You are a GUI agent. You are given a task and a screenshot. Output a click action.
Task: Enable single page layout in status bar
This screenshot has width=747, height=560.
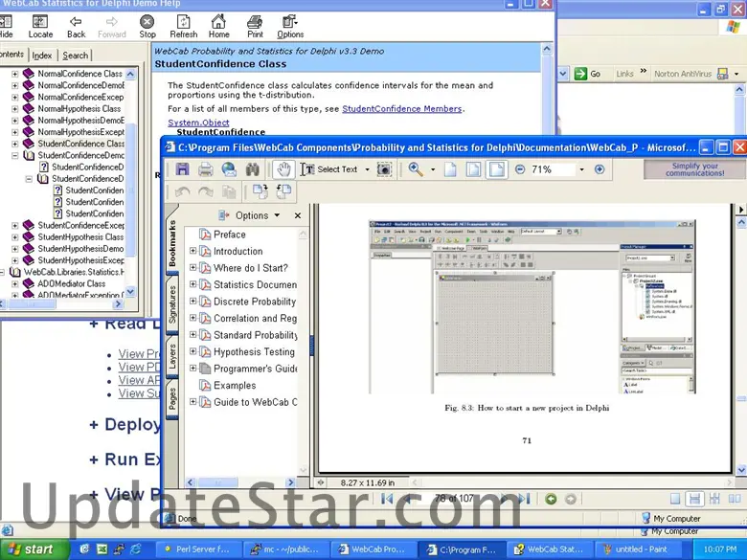(x=674, y=499)
